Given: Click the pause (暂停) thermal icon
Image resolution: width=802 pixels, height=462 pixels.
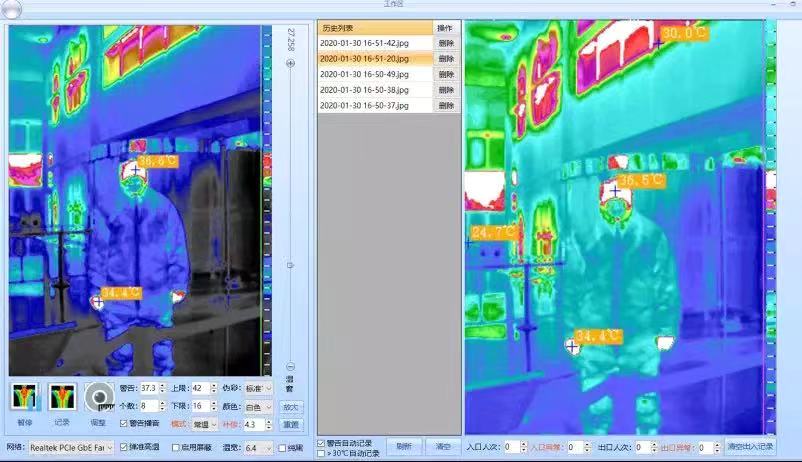Looking at the screenshot, I should [25, 397].
